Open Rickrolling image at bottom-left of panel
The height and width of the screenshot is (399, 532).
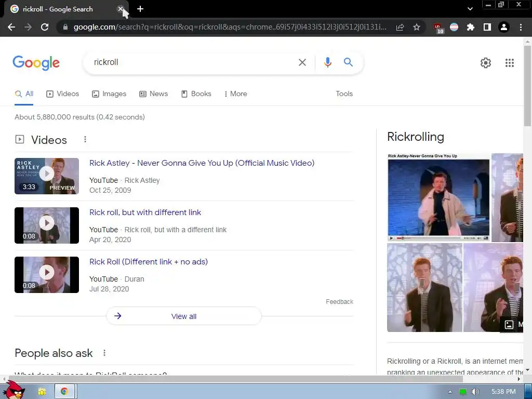click(x=424, y=288)
